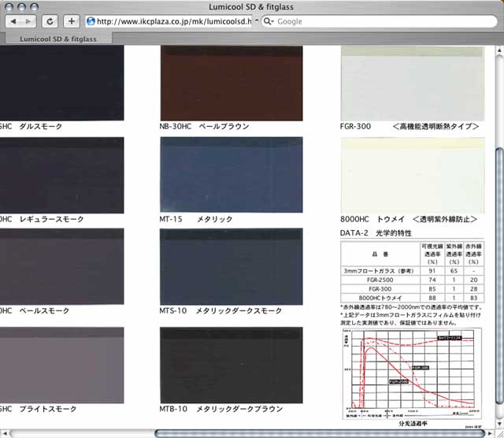Click the ペールスモーク swatch
Image resolution: width=504 pixels, height=438 pixels.
click(x=61, y=266)
